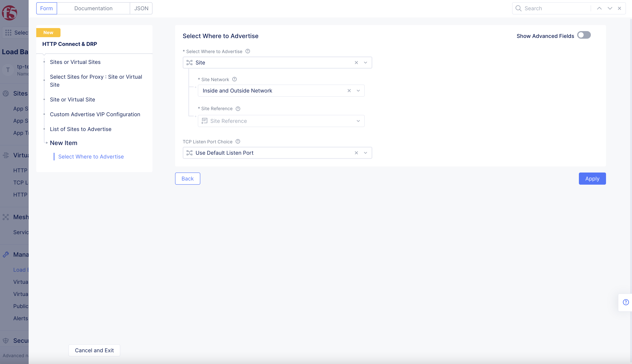
Task: Open the Documentation tab
Action: tap(93, 8)
